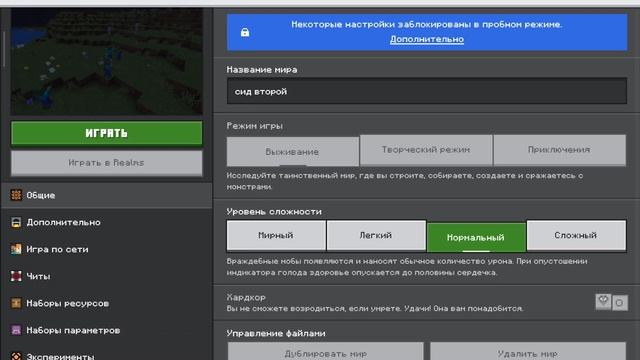The width and height of the screenshot is (640, 360).
Task: Set difficulty to Сложный
Action: pyautogui.click(x=576, y=235)
